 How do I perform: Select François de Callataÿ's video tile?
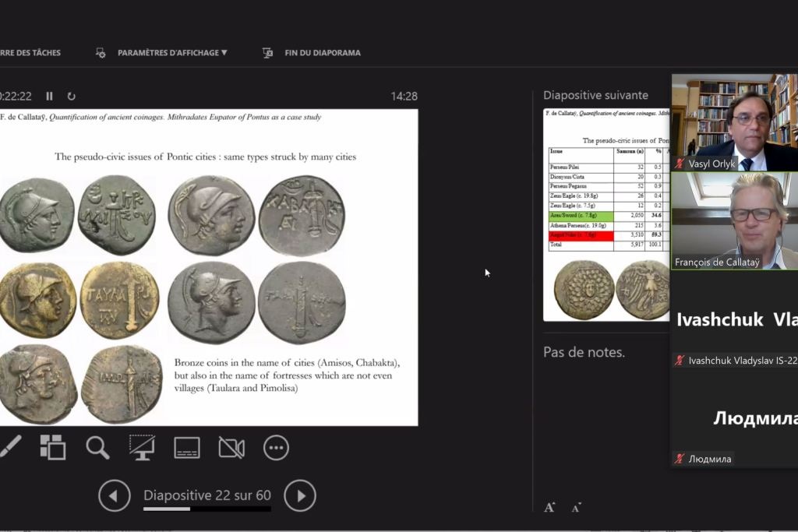coord(734,220)
